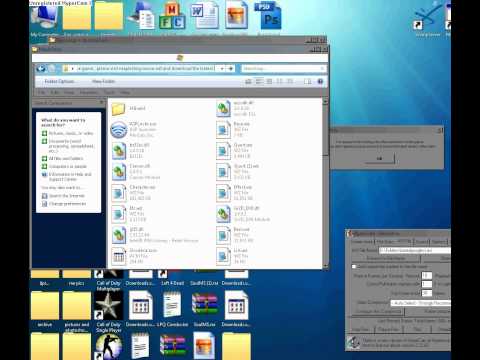Click the AVI File Name input in HyperCam
480x360 pixels.
[x=415, y=250]
